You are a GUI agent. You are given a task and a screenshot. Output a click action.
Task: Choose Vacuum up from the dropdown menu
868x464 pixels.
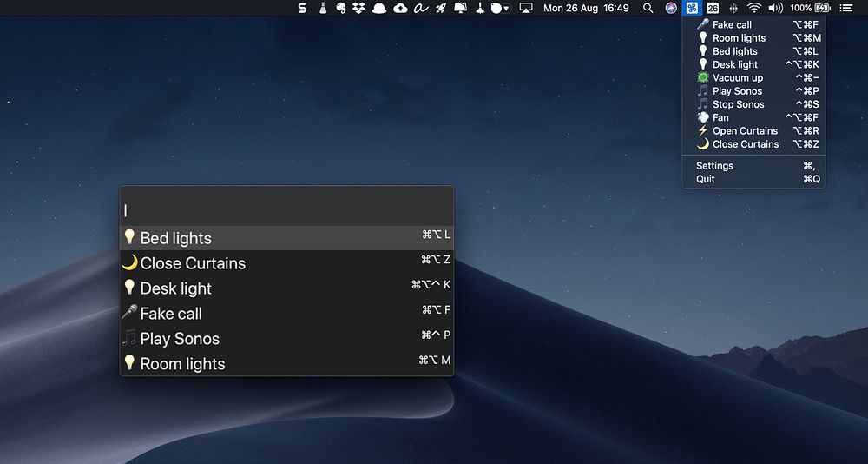pos(753,77)
